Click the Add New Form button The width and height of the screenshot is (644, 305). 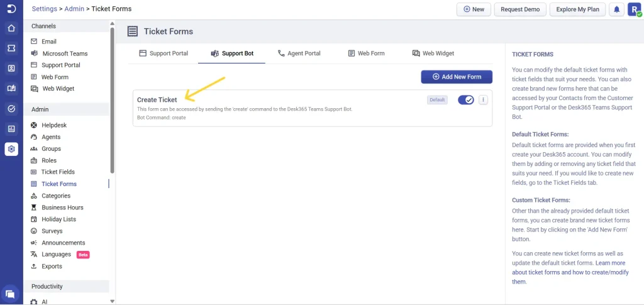pyautogui.click(x=457, y=77)
